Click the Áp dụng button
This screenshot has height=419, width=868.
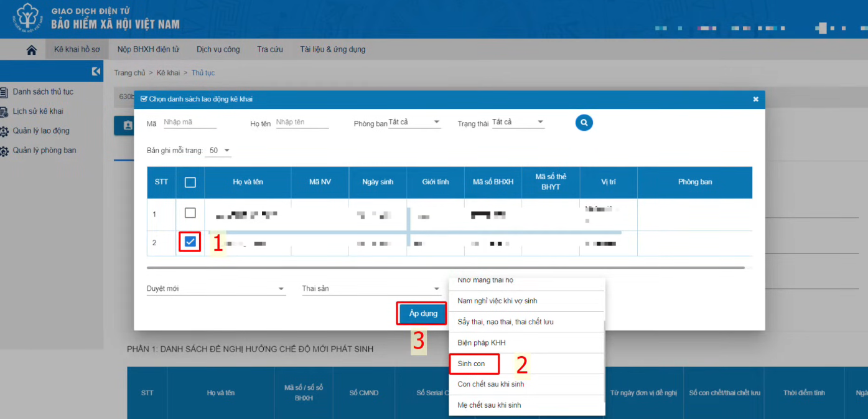pyautogui.click(x=423, y=314)
